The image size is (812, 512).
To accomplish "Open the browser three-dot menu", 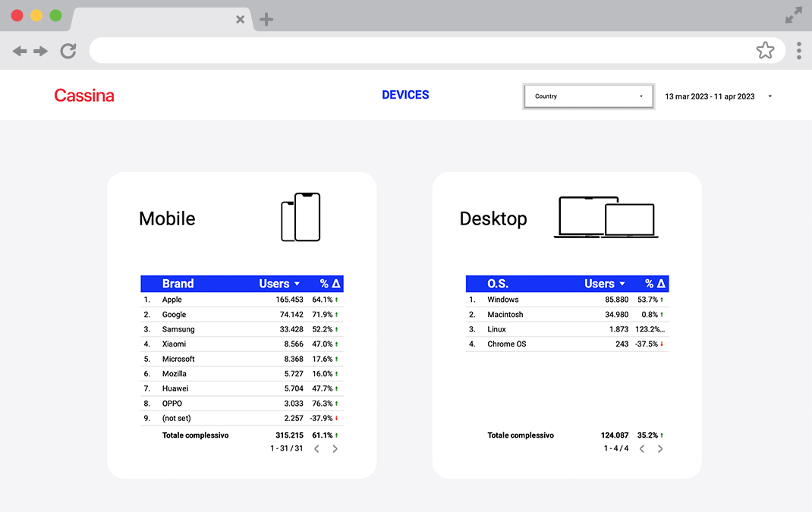I will 799,51.
